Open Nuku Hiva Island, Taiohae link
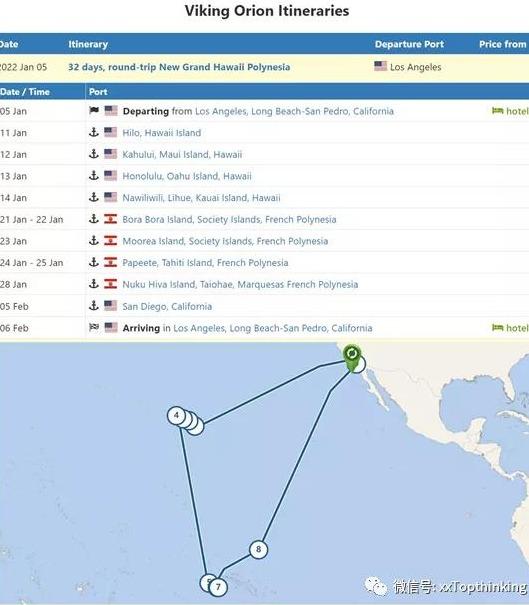Viewport: 529px width, 605px height. coord(240,284)
